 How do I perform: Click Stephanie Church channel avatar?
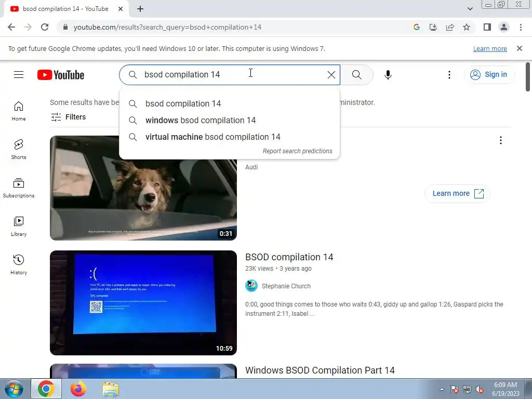point(251,286)
